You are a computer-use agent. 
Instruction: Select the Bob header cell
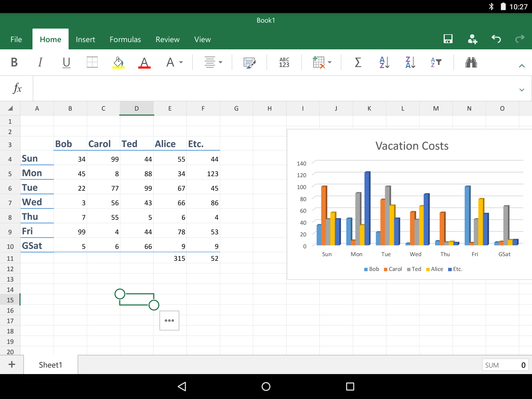[70, 144]
